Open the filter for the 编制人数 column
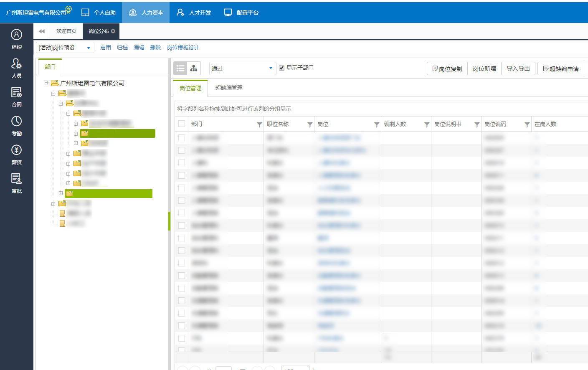 click(427, 124)
